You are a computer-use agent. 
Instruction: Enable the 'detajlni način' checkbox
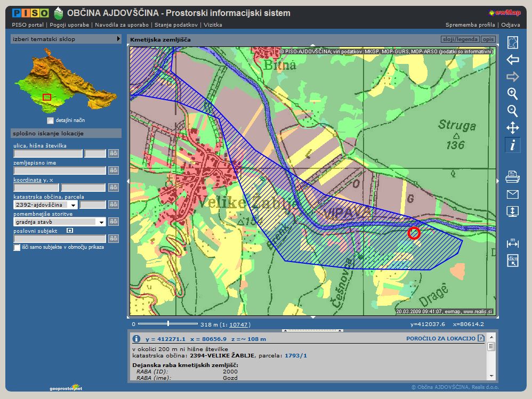[50, 120]
